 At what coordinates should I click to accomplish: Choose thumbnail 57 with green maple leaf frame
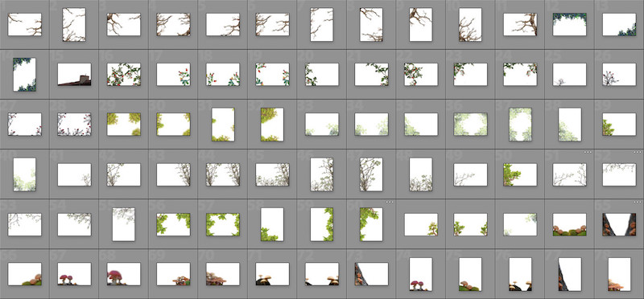click(223, 224)
